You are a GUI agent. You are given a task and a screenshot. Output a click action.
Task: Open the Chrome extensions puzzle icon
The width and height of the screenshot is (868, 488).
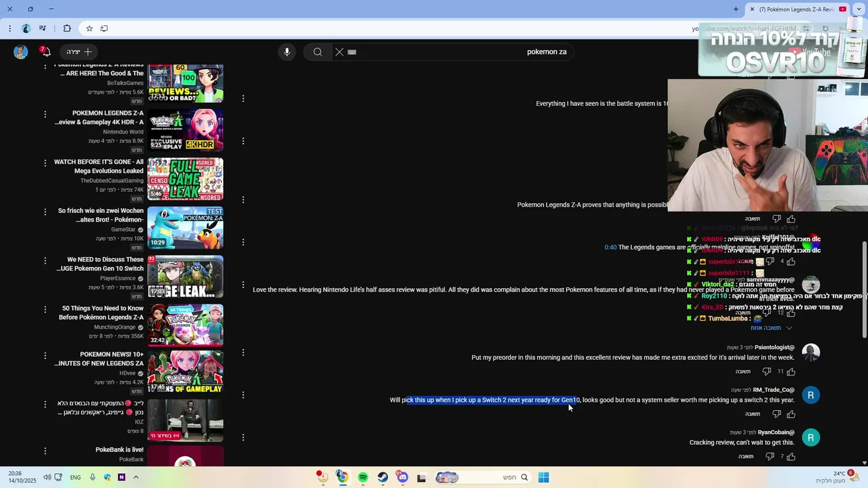coord(66,28)
